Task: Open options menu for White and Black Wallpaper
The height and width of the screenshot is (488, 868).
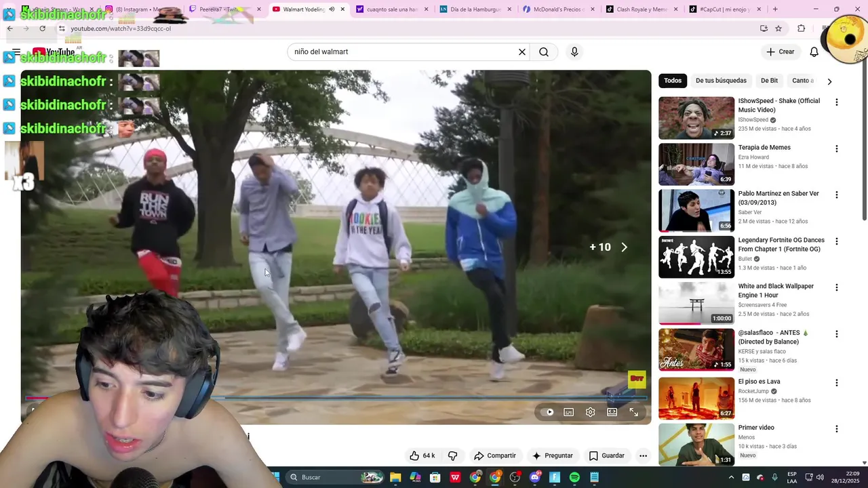Action: point(837,287)
